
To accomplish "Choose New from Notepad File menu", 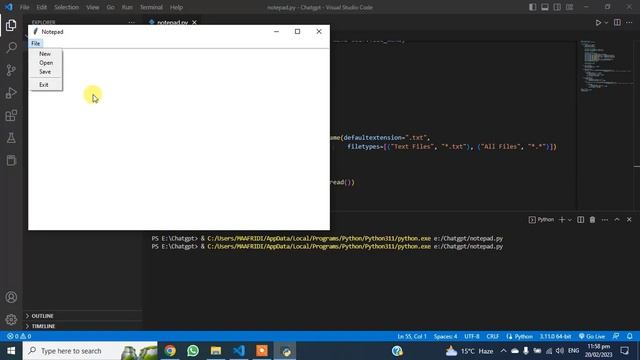I will point(46,54).
